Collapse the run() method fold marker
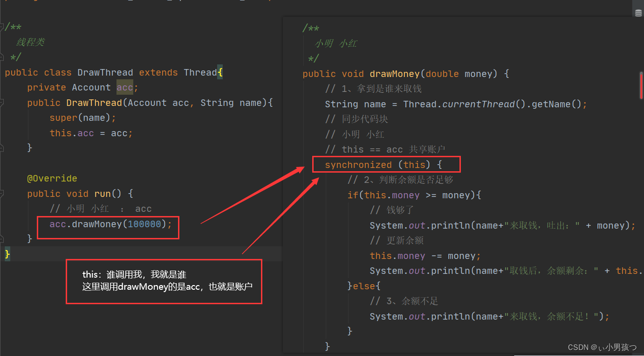The height and width of the screenshot is (356, 644). pos(2,194)
